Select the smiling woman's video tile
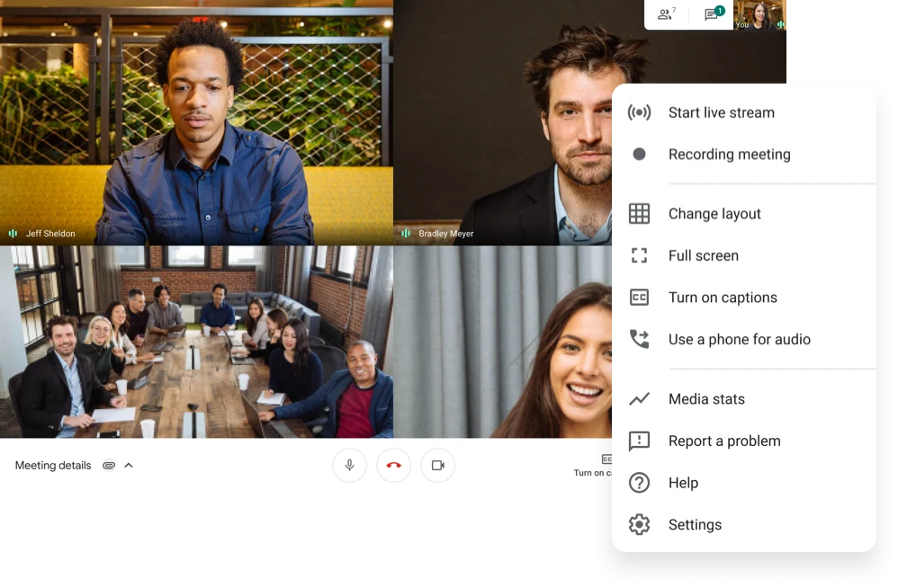 (x=502, y=342)
